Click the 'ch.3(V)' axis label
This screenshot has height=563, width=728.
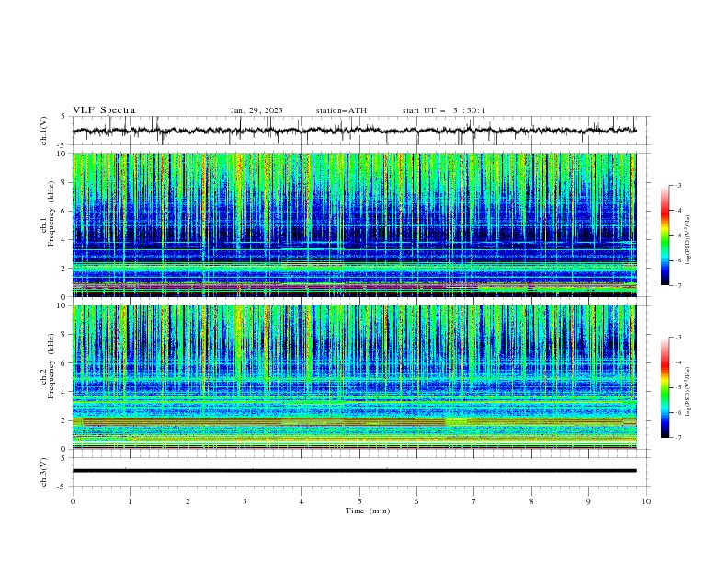[x=44, y=472]
